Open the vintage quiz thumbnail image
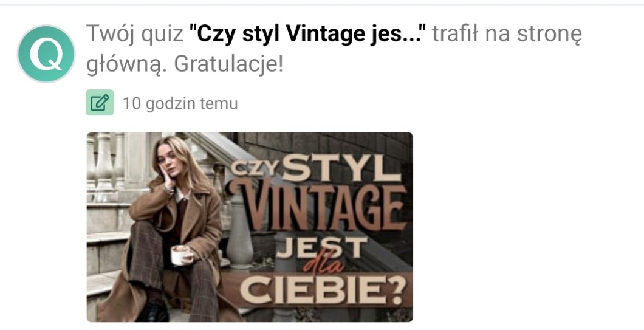 coord(249,227)
